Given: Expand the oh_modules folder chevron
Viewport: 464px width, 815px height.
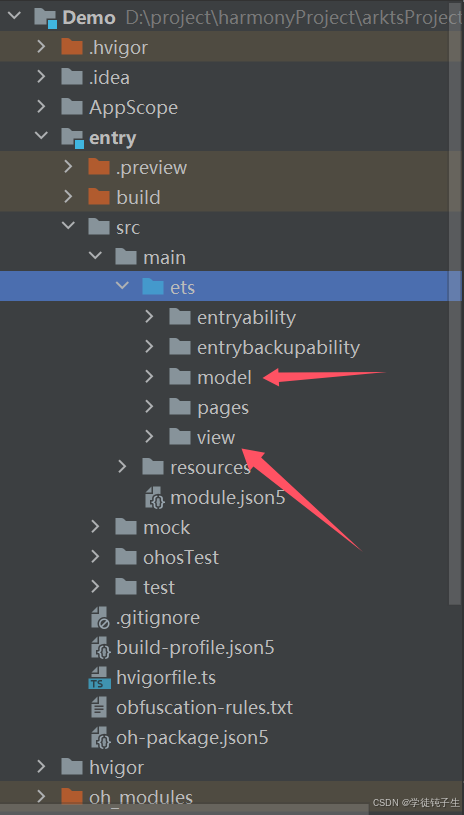Looking at the screenshot, I should click(41, 796).
